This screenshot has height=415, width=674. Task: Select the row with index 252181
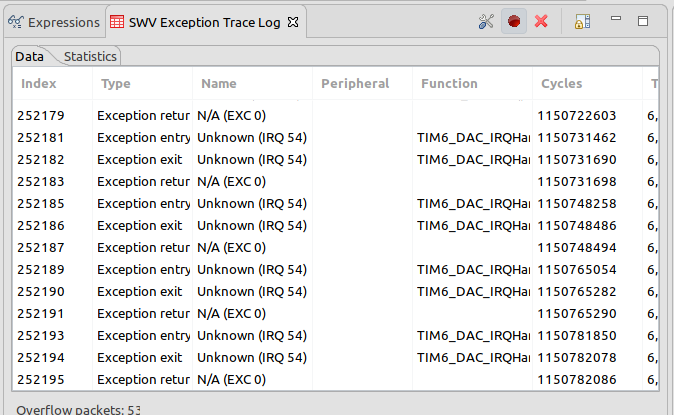pyautogui.click(x=40, y=138)
